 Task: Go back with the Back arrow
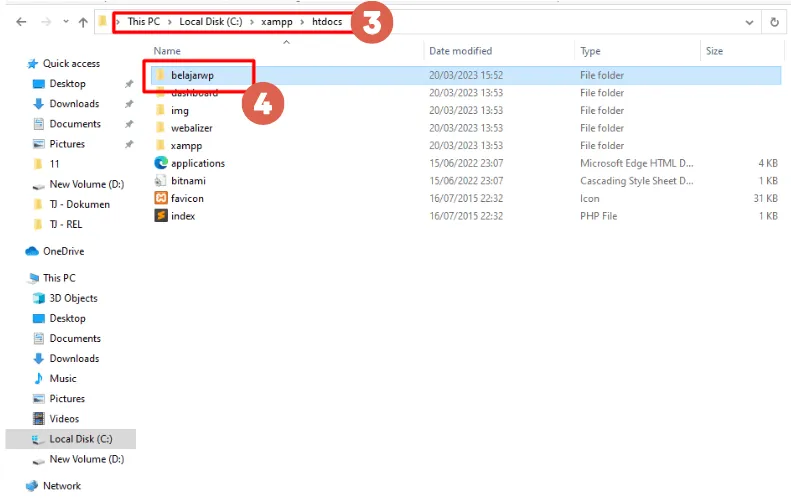[21, 22]
